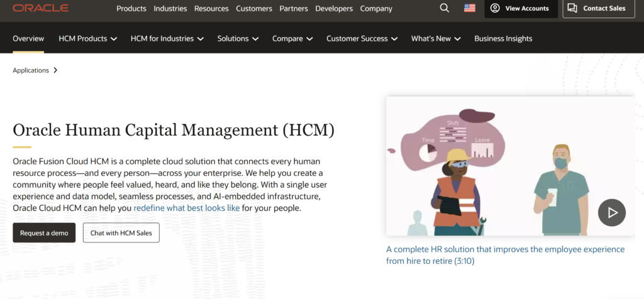Click Chat with HCM Sales
Image resolution: width=644 pixels, height=299 pixels.
tap(121, 232)
